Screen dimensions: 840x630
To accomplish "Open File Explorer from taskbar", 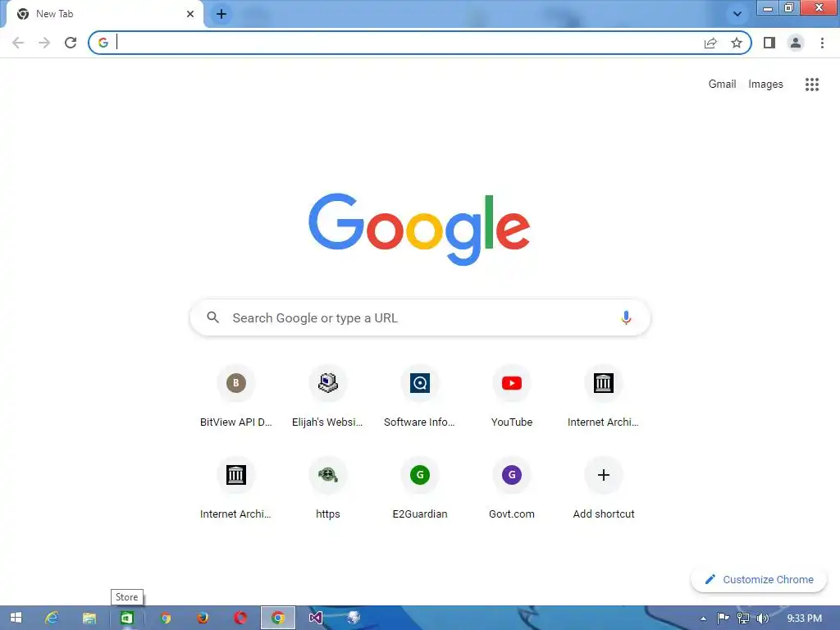I will 89,618.
